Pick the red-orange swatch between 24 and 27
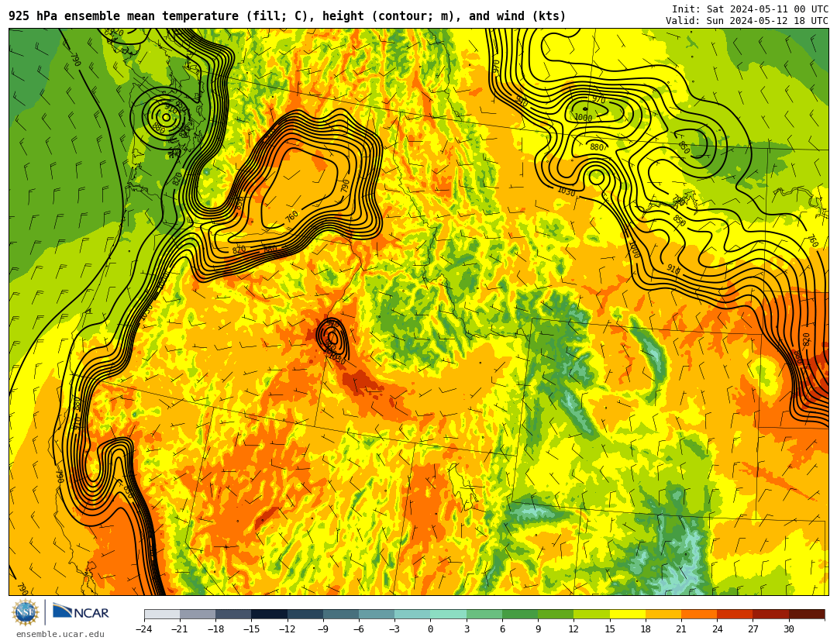Viewport: 837px width, 644px height. point(735,614)
